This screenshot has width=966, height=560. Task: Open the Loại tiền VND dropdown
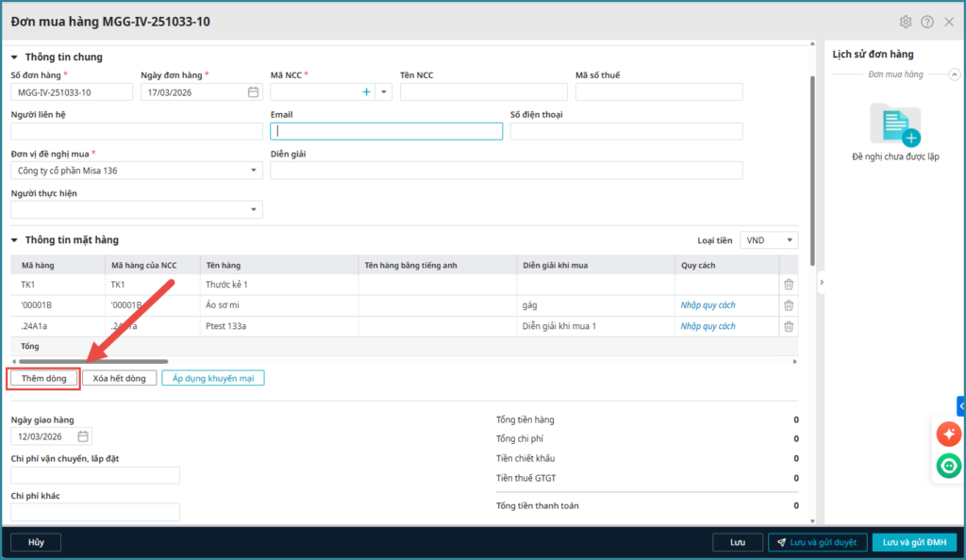pyautogui.click(x=769, y=240)
